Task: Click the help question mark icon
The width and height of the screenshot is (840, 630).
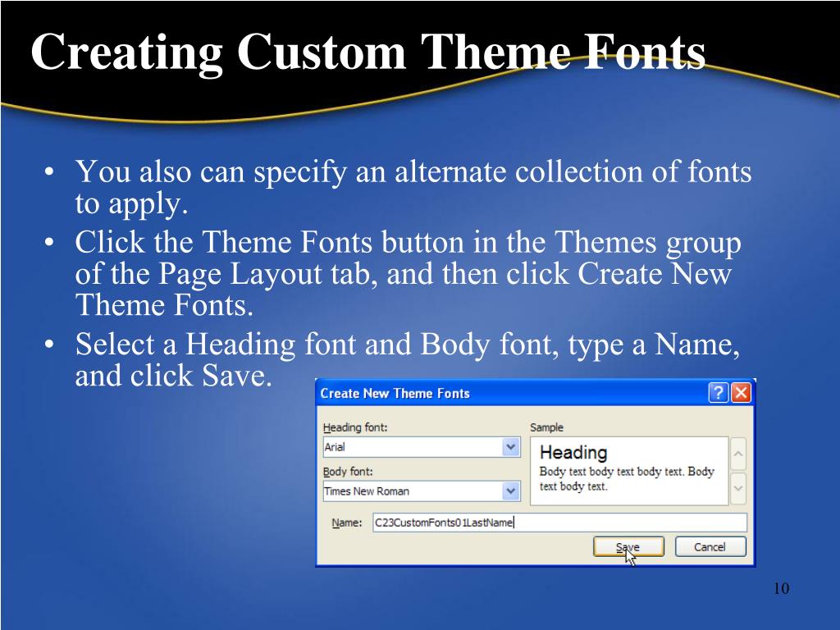Action: [719, 393]
